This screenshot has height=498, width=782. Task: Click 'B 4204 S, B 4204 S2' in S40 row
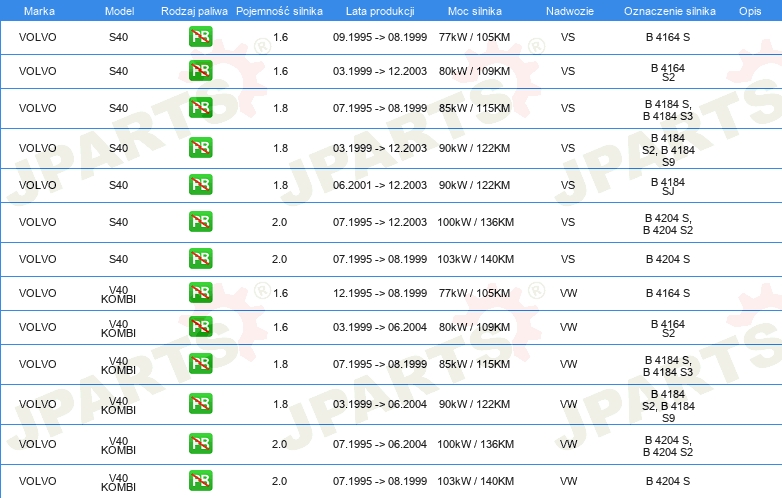pos(668,224)
